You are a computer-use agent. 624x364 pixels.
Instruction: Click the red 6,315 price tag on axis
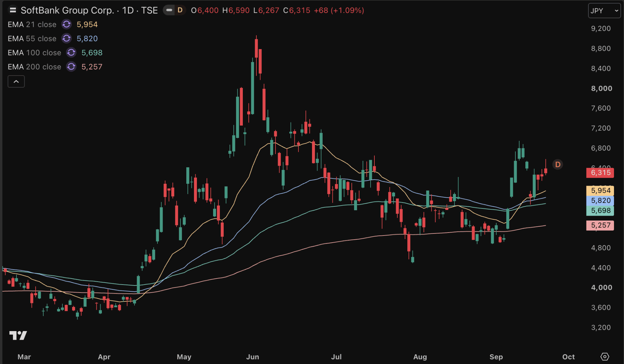600,173
